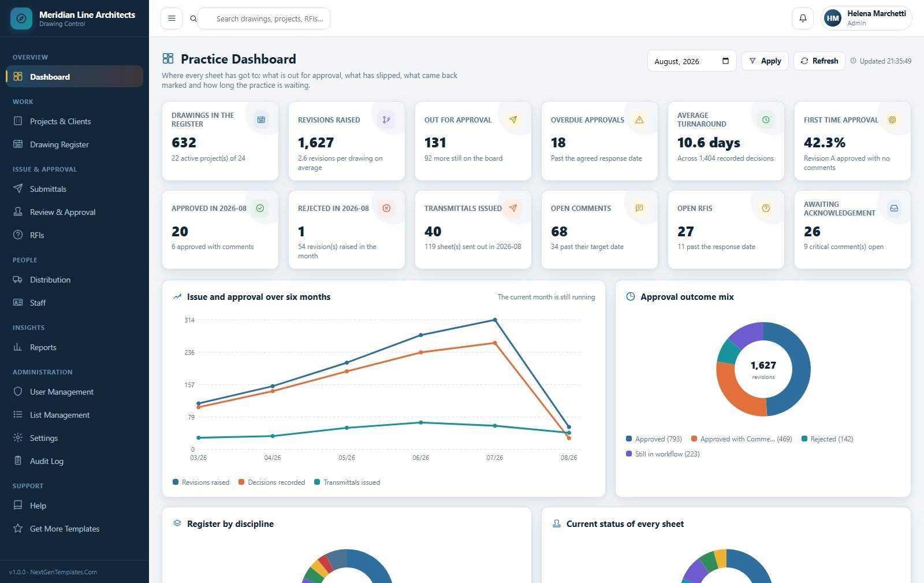This screenshot has width=924, height=583.
Task: Toggle the Rejected (142) legend entry
Action: coord(827,439)
